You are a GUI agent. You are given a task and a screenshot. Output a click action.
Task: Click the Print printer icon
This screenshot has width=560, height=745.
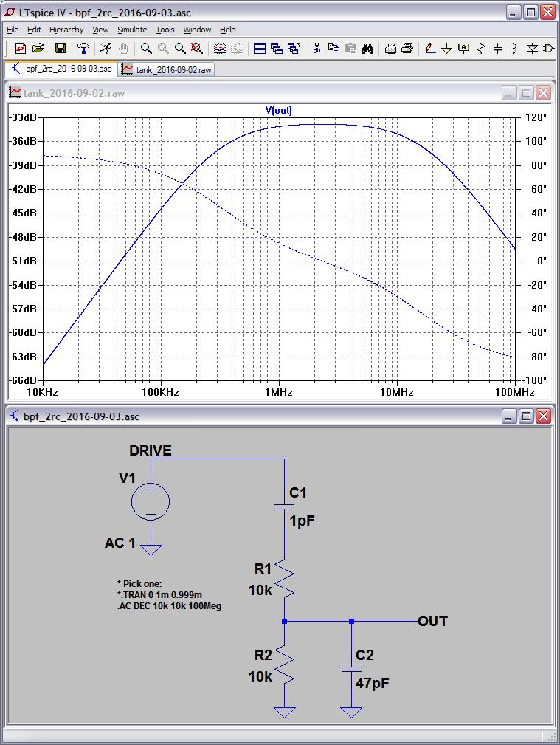pos(407,48)
